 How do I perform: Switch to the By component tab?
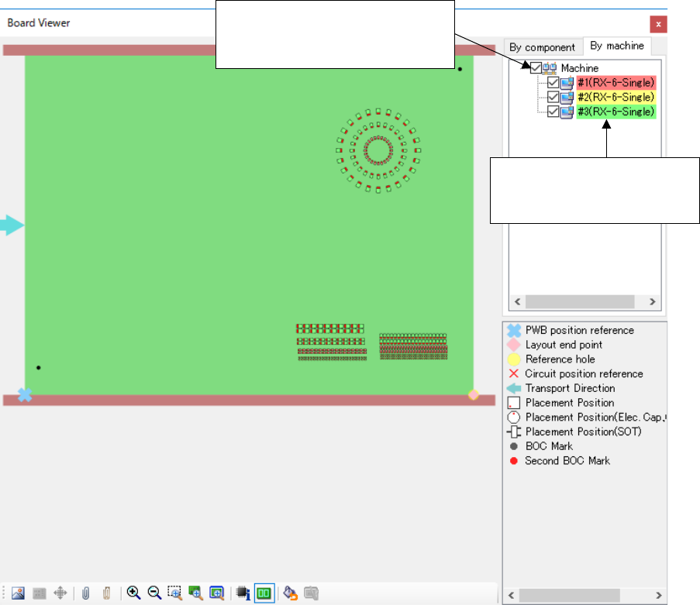tap(542, 47)
